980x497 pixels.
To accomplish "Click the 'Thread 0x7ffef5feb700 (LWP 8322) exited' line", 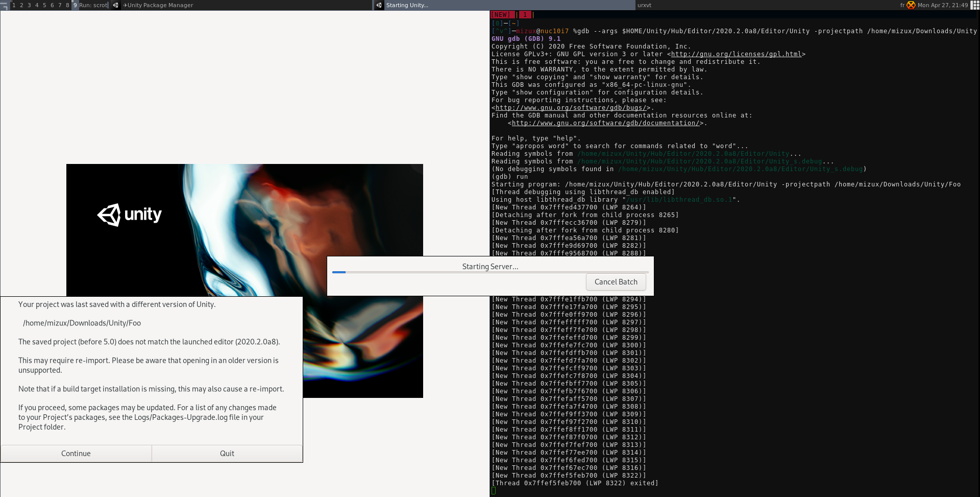I will click(x=575, y=483).
